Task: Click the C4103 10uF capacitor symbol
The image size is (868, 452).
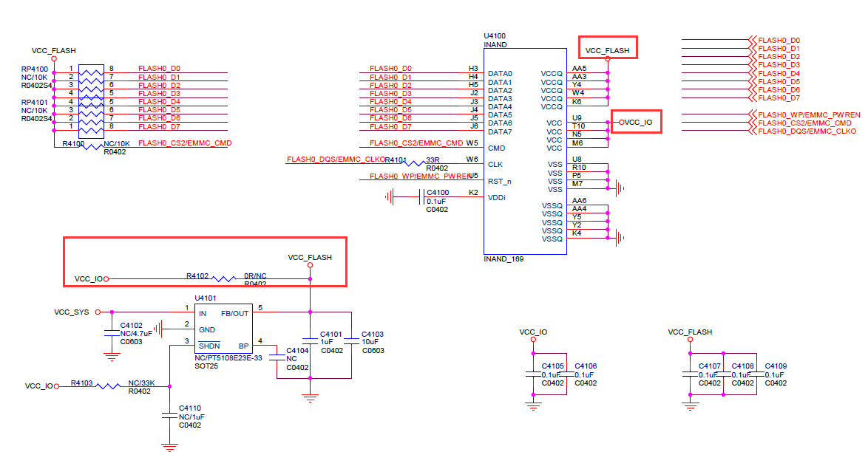Action: (351, 342)
